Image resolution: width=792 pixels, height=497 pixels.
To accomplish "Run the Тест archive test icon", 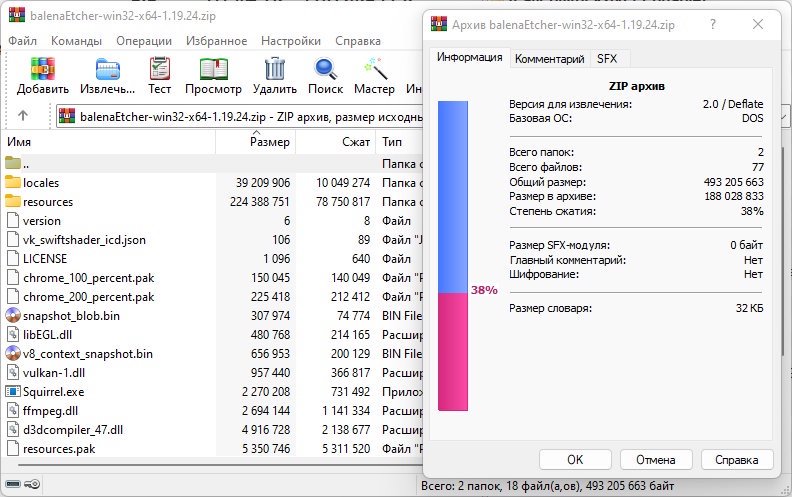I will click(160, 69).
